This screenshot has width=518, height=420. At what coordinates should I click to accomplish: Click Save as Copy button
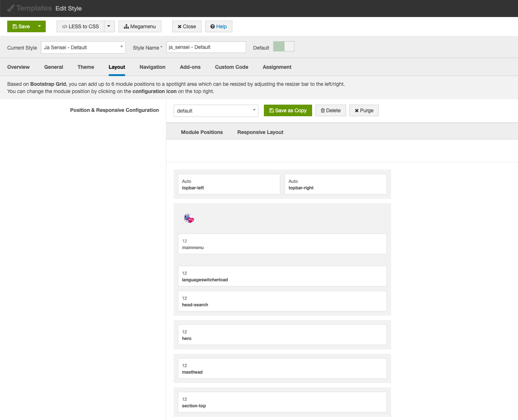point(288,110)
